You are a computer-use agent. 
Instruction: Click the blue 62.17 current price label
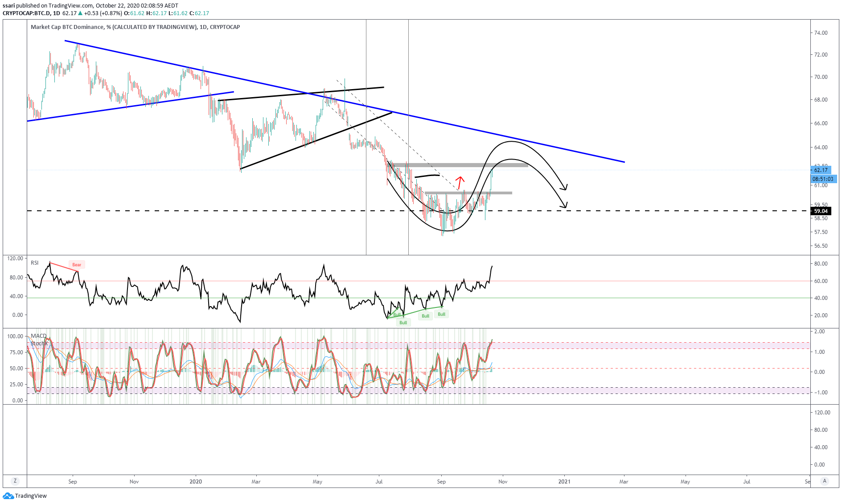pos(820,170)
